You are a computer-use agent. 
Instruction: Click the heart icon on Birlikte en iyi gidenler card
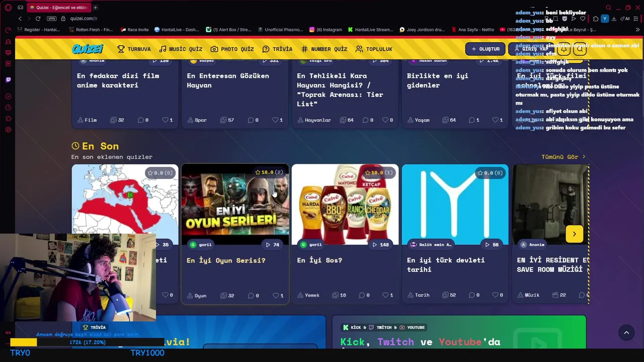[496, 120]
